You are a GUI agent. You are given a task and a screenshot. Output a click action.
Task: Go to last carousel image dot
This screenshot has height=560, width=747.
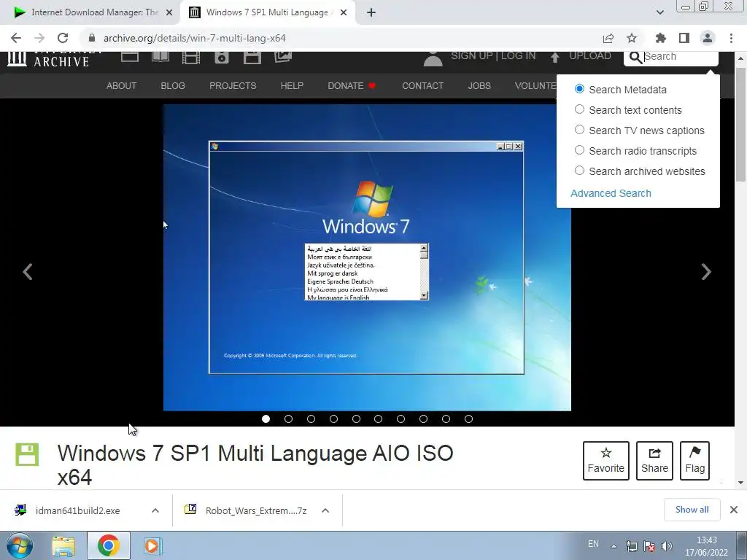pyautogui.click(x=469, y=419)
